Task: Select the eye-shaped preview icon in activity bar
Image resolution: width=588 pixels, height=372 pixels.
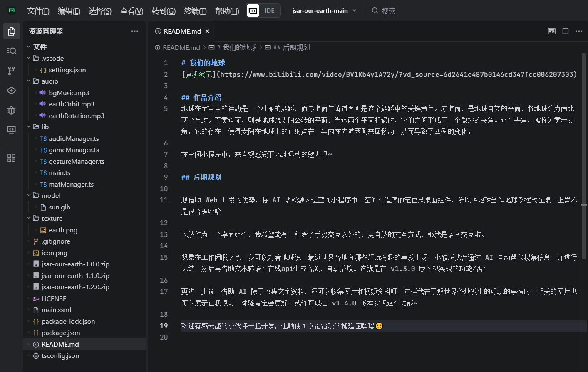Action: pyautogui.click(x=12, y=91)
